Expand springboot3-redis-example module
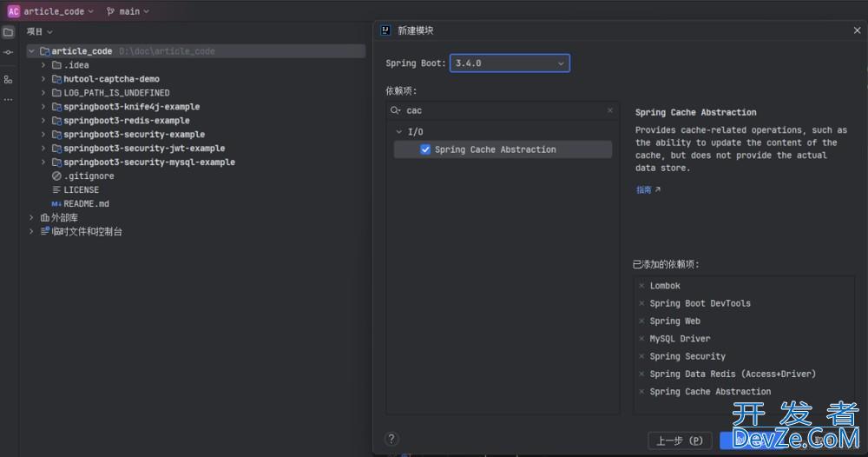The width and height of the screenshot is (868, 457). pyautogui.click(x=43, y=120)
